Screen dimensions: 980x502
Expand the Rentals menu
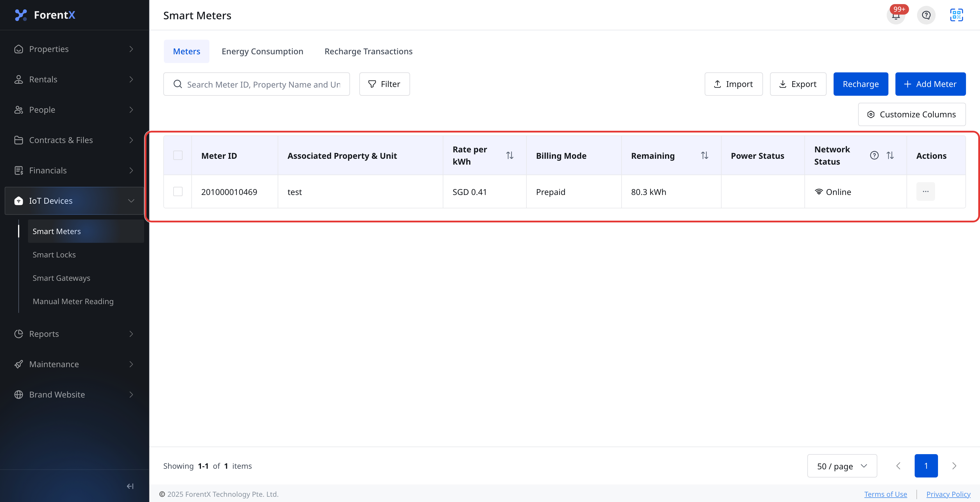click(74, 79)
